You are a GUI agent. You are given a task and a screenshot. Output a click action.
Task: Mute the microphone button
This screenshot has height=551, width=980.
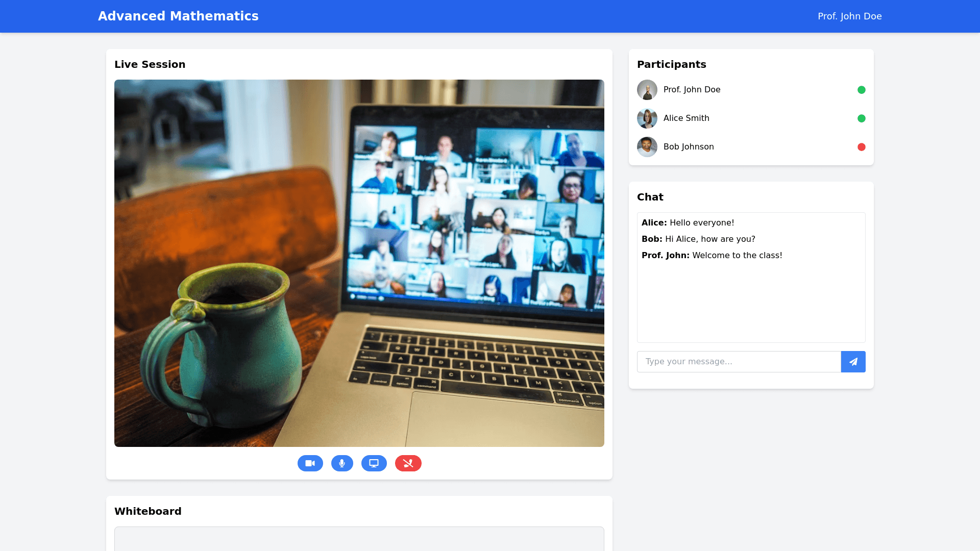tap(342, 463)
